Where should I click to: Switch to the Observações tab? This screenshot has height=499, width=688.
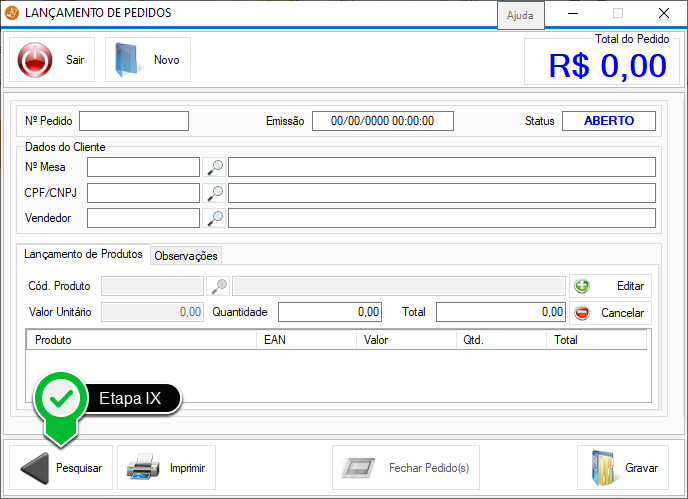click(186, 256)
